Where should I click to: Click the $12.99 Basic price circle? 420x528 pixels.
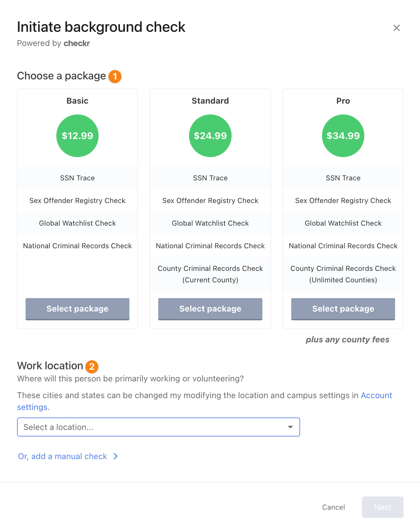[x=77, y=136]
